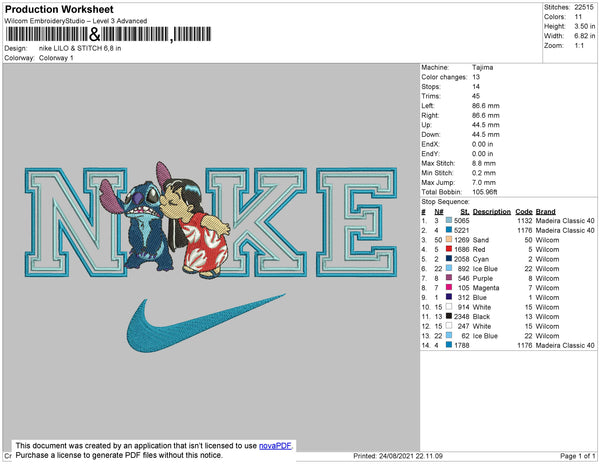
Task: Select the Stops value 14
Action: tap(476, 86)
